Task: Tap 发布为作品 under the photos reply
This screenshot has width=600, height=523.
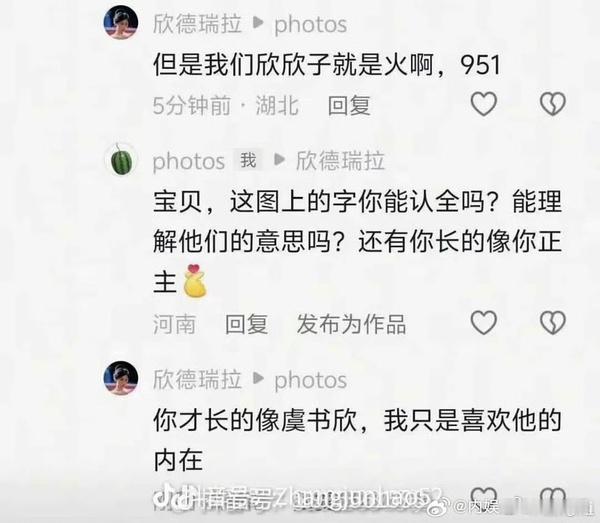Action: point(351,324)
